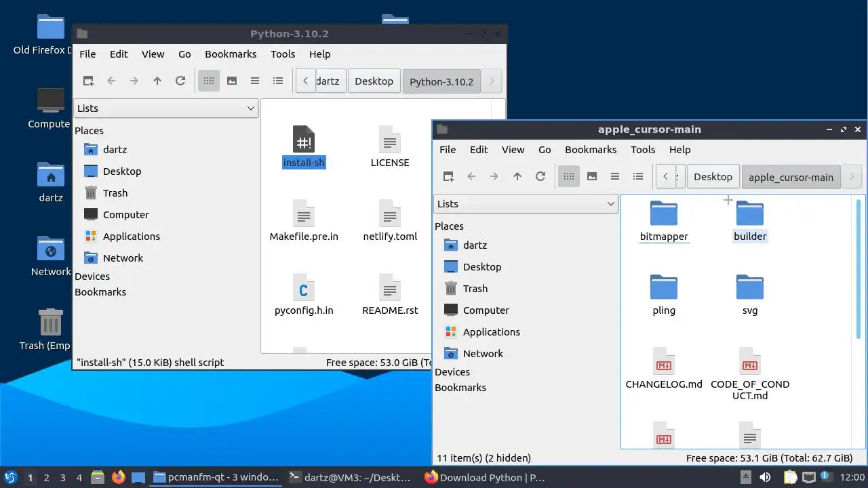Toggle thumbnail view in Python-3.10.2 window
The width and height of the screenshot is (868, 488).
pos(232,81)
